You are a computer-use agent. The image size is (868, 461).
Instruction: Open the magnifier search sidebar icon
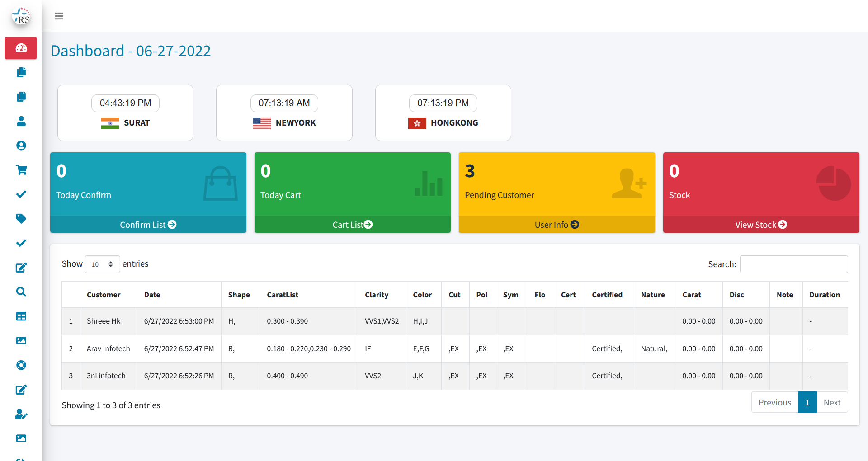coord(21,292)
